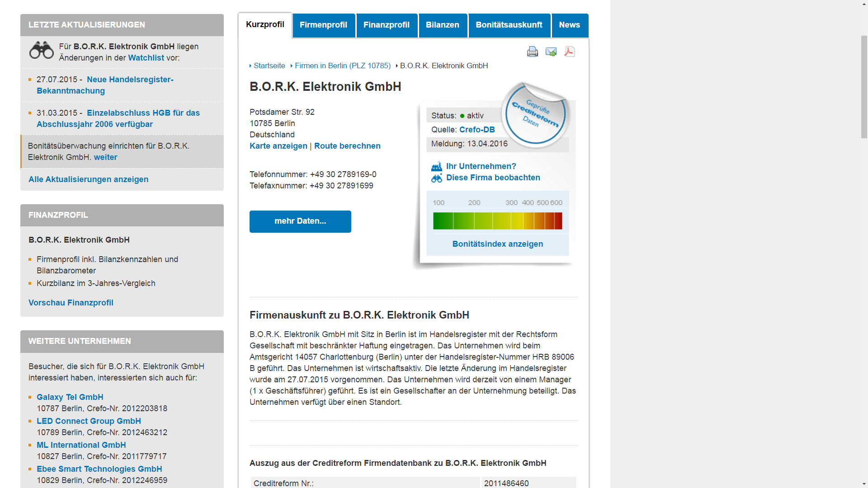
Task: Click the Bonitätsindex color scale bar
Action: pyautogui.click(x=498, y=221)
